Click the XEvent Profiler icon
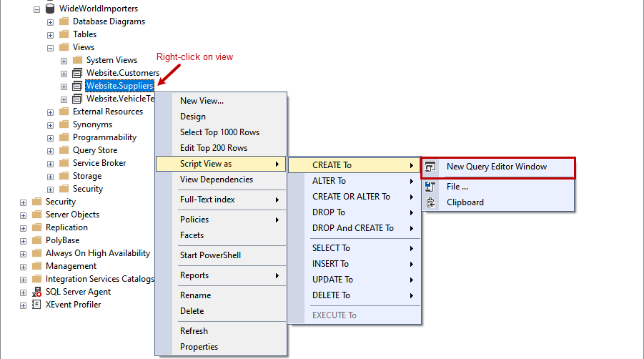 pos(36,305)
